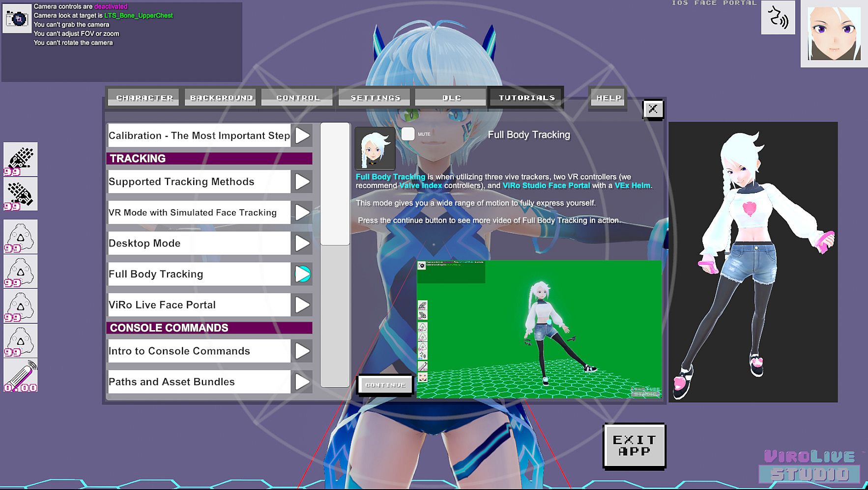This screenshot has height=490, width=868.
Task: Open the SETTINGS tab
Action: tap(375, 97)
